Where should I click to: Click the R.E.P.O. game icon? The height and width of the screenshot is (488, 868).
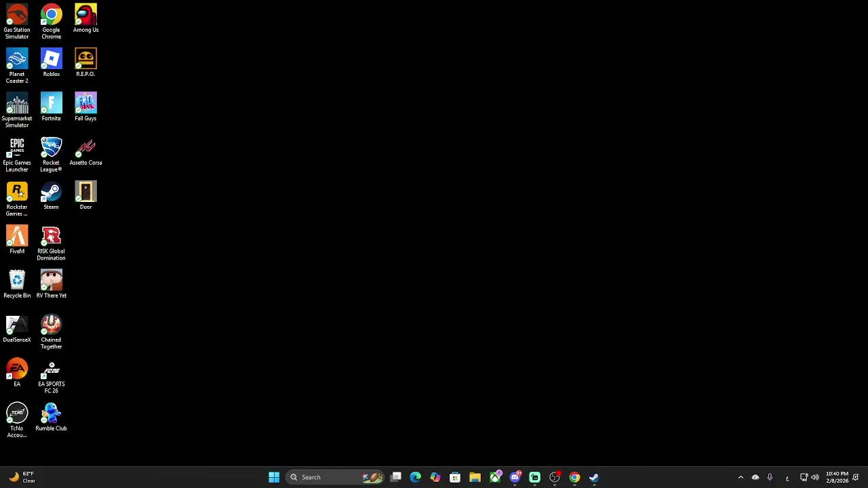(x=85, y=62)
